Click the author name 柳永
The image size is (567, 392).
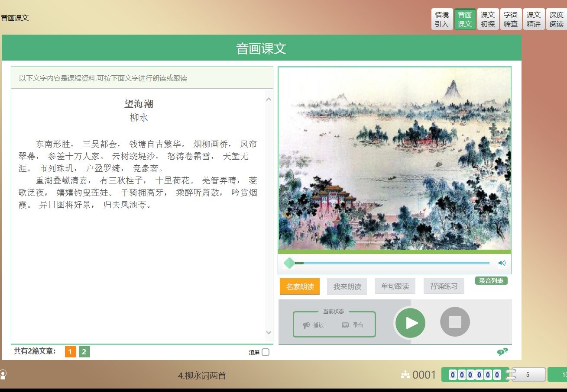(139, 117)
